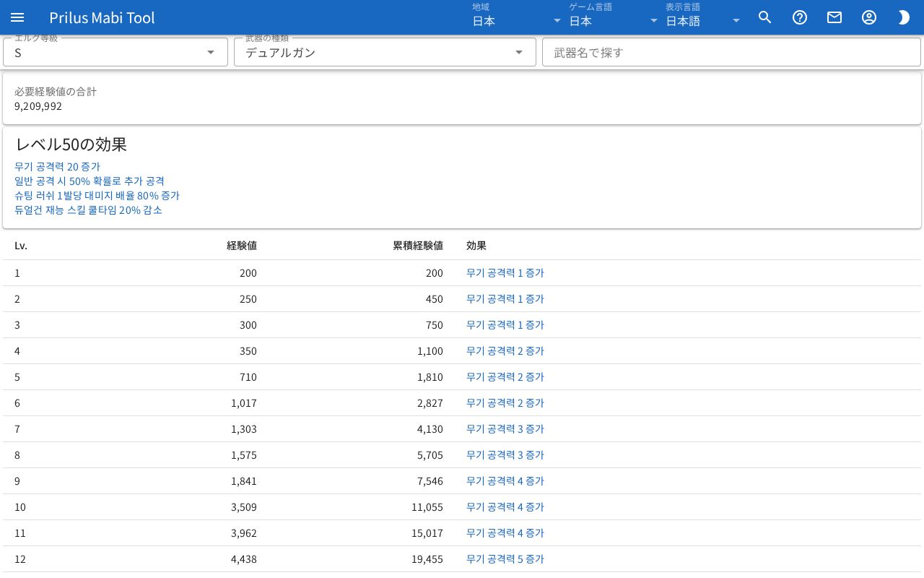
Task: Open the user account icon
Action: coord(869,17)
